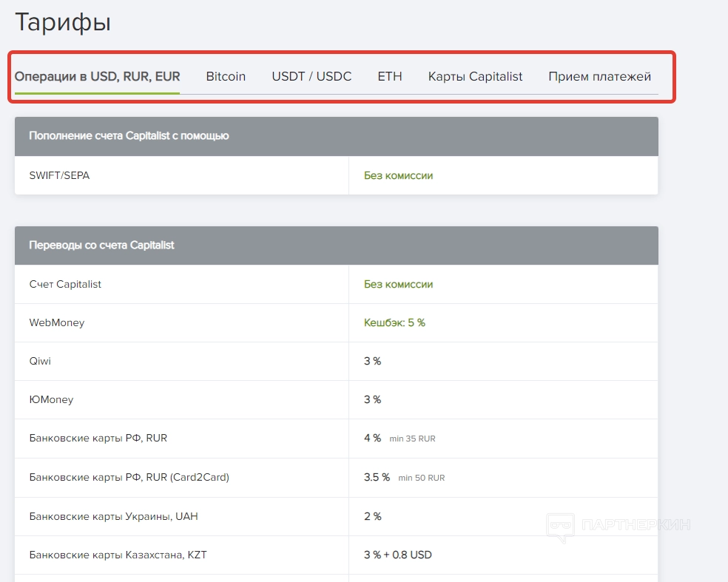Click the Партнеркин watermark logo icon
This screenshot has height=582, width=728.
point(562,526)
